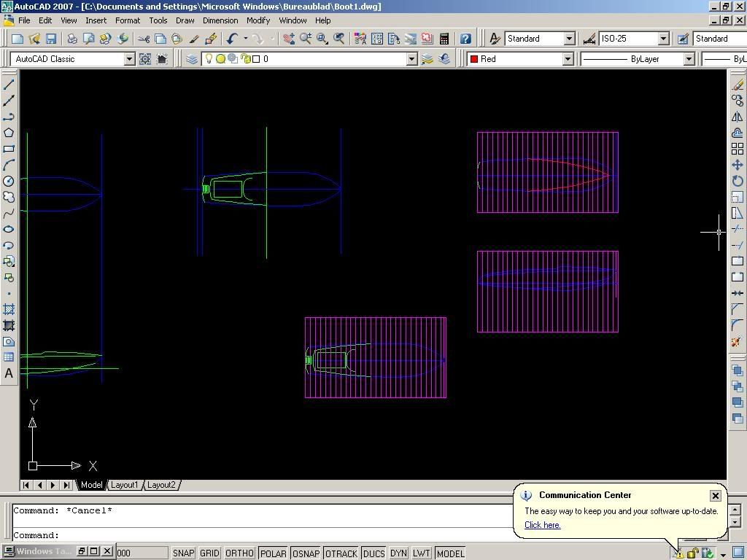
Task: Toggle SNAP mode in status bar
Action: (x=183, y=553)
